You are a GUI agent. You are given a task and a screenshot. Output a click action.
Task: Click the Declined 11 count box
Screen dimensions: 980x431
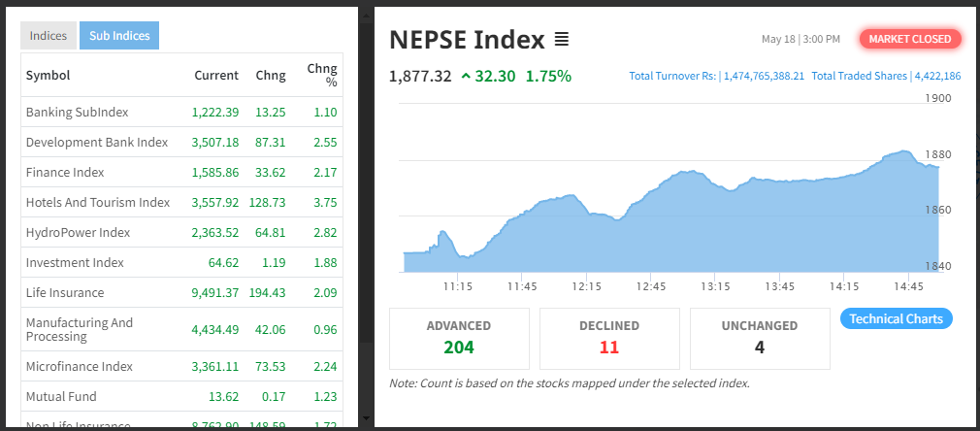point(609,338)
